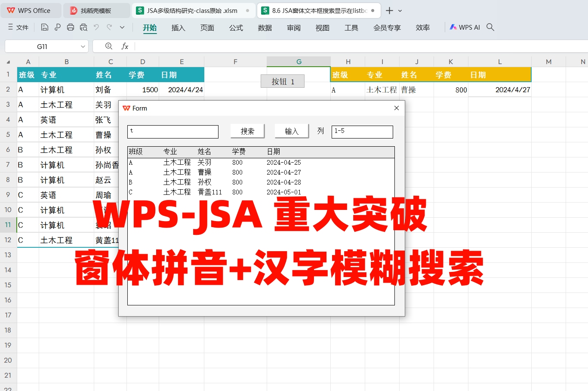Select the Insert Function (fx) icon
Image resolution: width=588 pixels, height=391 pixels.
(x=125, y=46)
